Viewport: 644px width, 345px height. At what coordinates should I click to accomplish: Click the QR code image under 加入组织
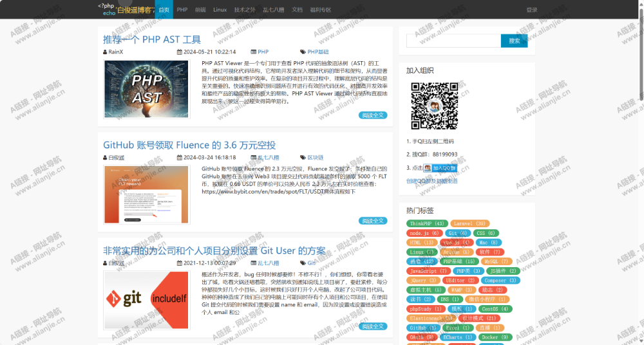(x=435, y=106)
